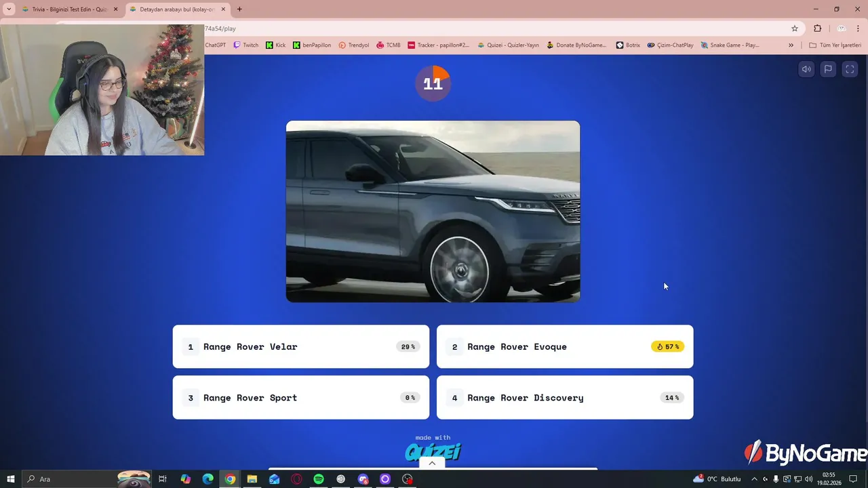Open the Snake Game - Play bookmark
This screenshot has height=488, width=868.
point(730,45)
